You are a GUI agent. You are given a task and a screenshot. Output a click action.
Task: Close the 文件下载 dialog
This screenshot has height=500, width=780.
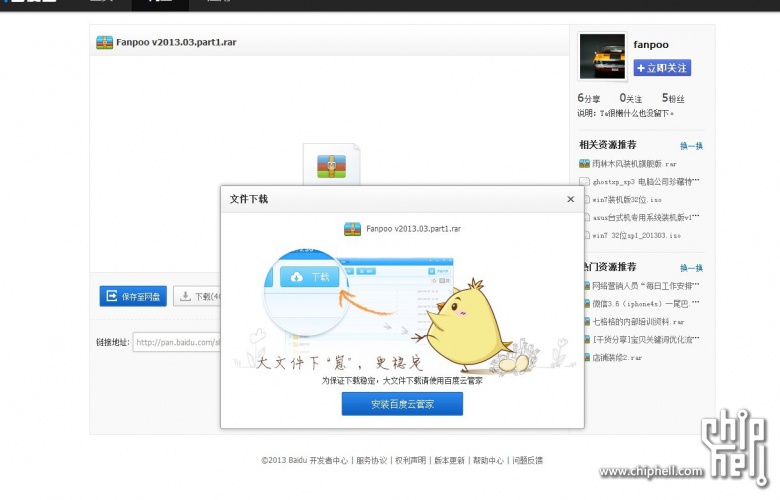571,199
